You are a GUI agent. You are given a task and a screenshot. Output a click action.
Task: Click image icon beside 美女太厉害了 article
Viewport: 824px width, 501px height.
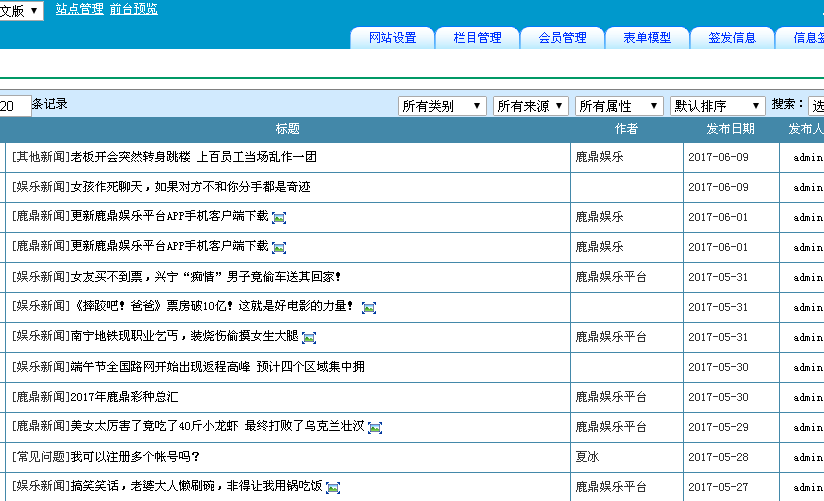pyautogui.click(x=375, y=428)
